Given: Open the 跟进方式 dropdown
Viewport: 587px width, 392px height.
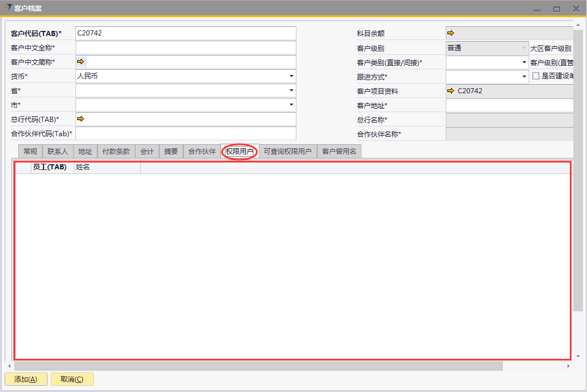Looking at the screenshot, I should [523, 76].
